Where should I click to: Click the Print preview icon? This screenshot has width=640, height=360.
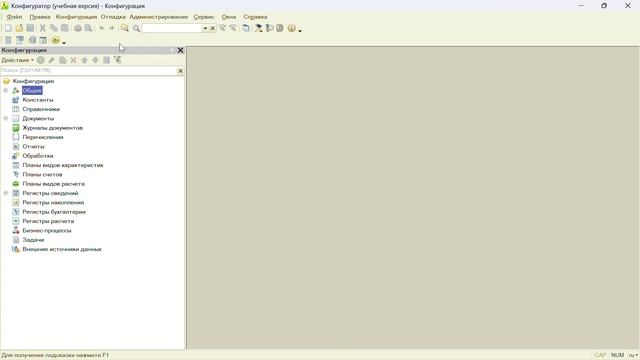(88, 28)
